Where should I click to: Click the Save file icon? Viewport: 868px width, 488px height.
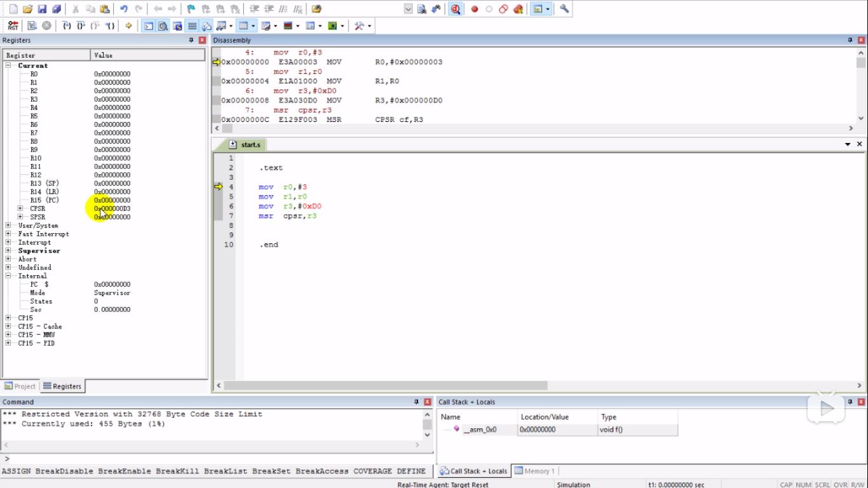tap(42, 9)
